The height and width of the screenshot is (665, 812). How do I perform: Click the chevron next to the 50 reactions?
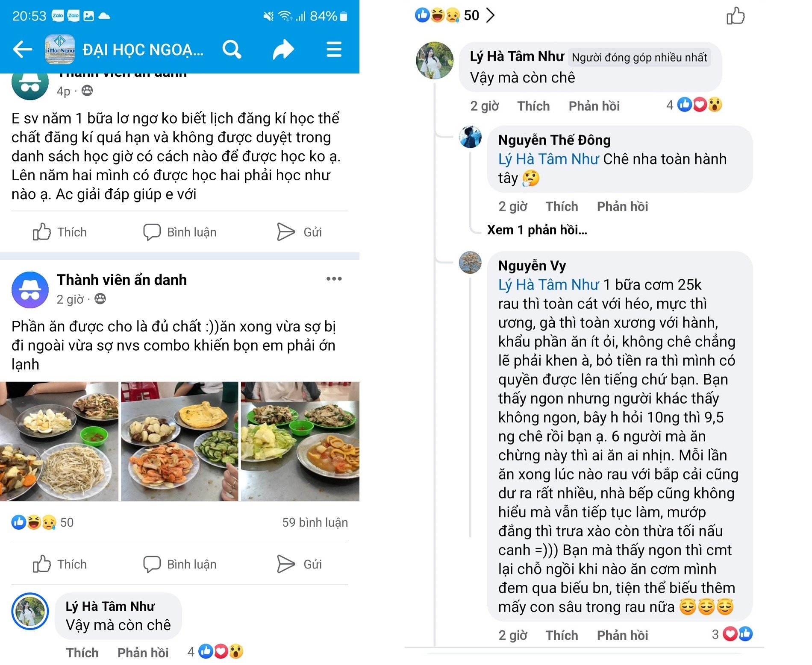tap(492, 15)
